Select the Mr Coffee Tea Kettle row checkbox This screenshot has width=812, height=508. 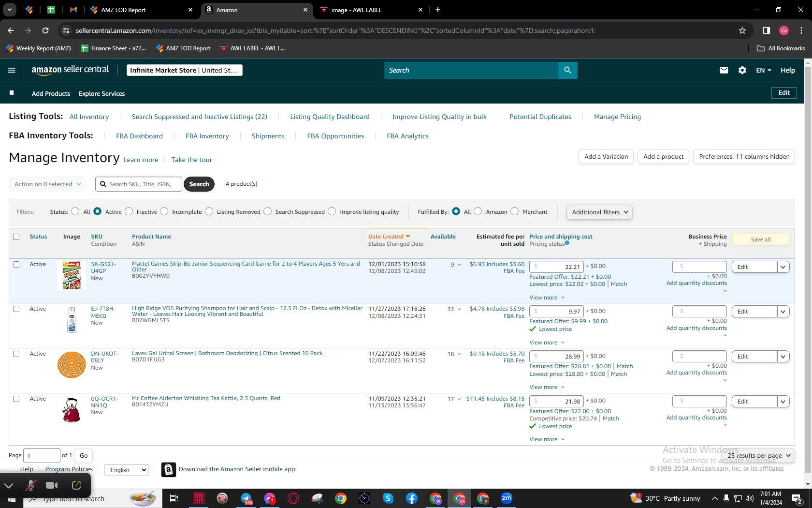click(x=16, y=399)
